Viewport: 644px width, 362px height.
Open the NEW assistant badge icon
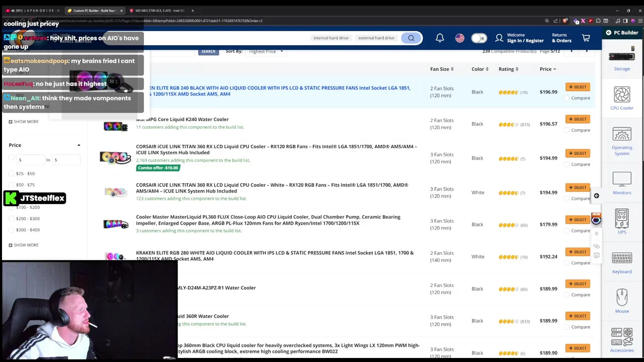pyautogui.click(x=596, y=219)
